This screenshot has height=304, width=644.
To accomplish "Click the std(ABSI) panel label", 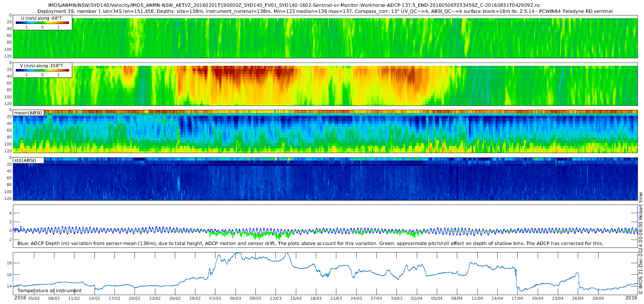I will 25,161.
